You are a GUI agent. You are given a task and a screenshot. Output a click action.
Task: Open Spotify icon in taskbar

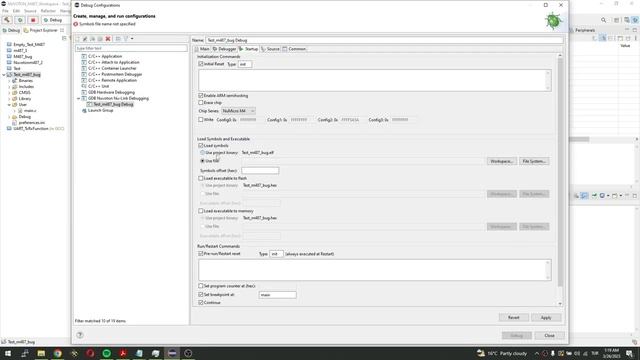[x=107, y=353]
